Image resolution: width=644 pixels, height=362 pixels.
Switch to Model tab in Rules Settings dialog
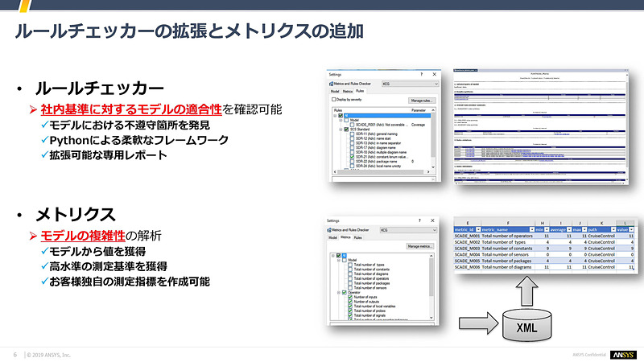[335, 91]
